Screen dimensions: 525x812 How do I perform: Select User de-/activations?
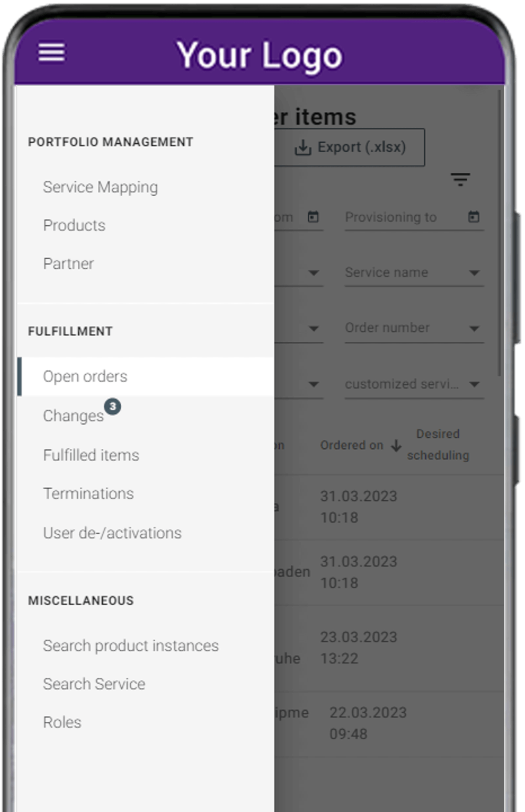[112, 533]
